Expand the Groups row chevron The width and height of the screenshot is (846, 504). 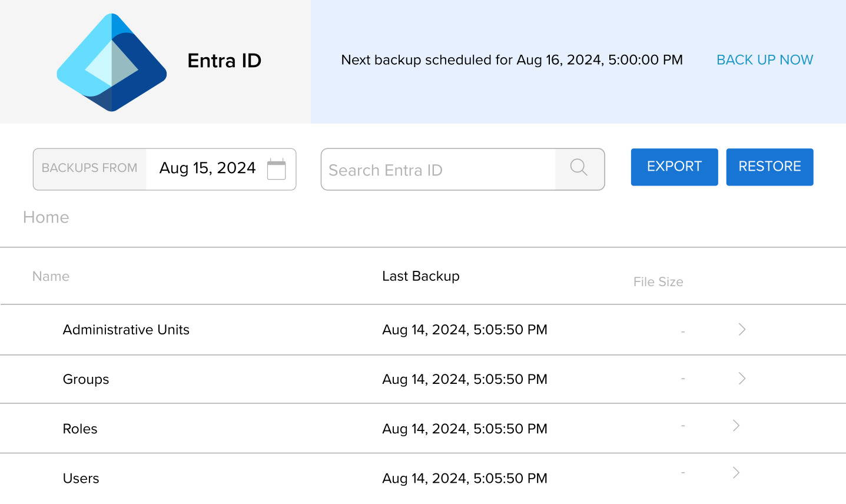(x=742, y=378)
